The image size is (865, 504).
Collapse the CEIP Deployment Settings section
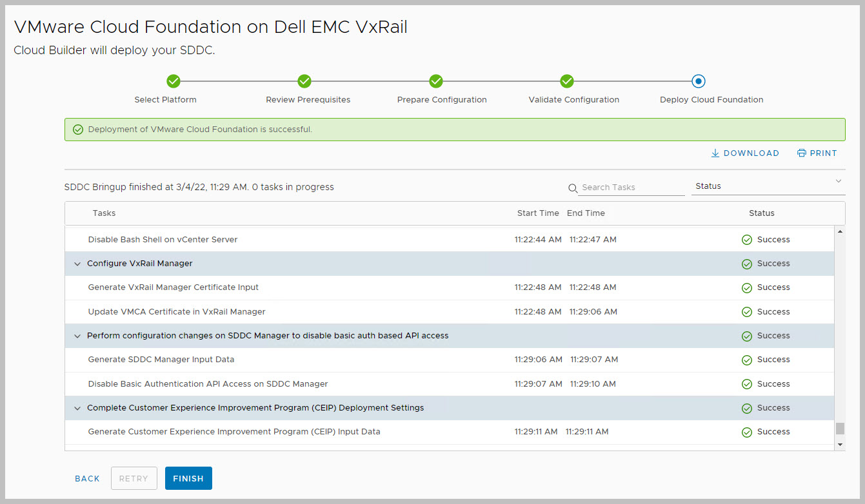(77, 408)
